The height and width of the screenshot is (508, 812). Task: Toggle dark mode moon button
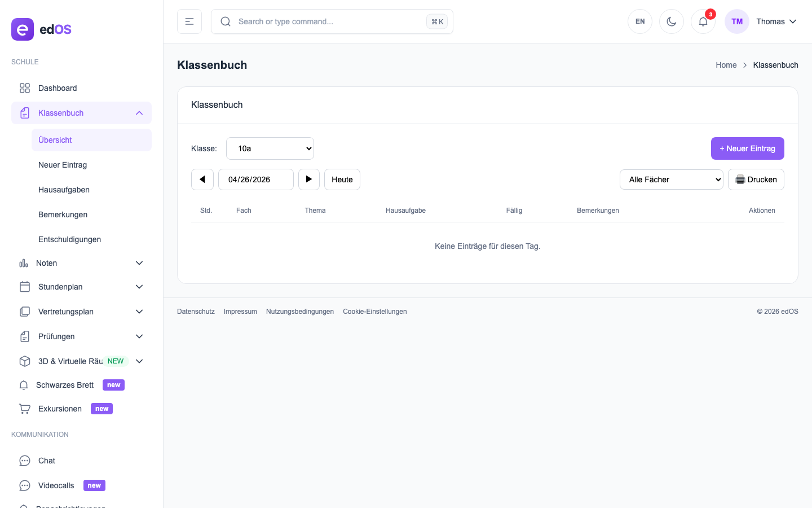coord(671,21)
